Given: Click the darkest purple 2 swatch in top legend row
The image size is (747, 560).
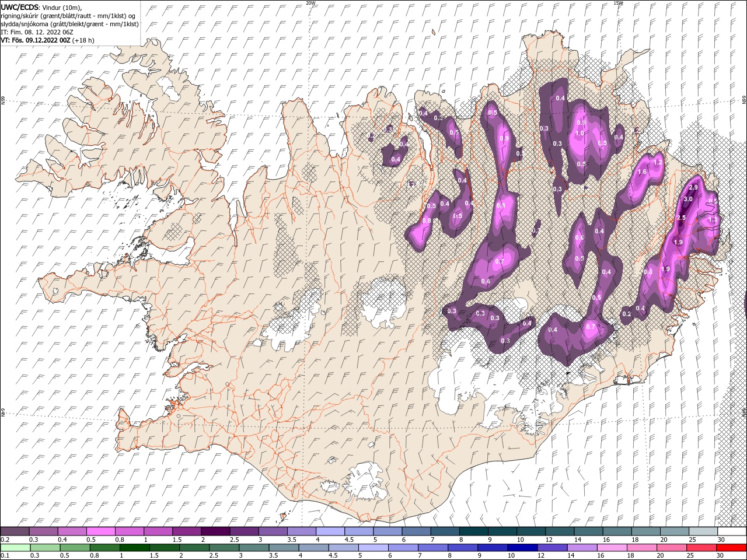Looking at the screenshot, I should [215, 531].
